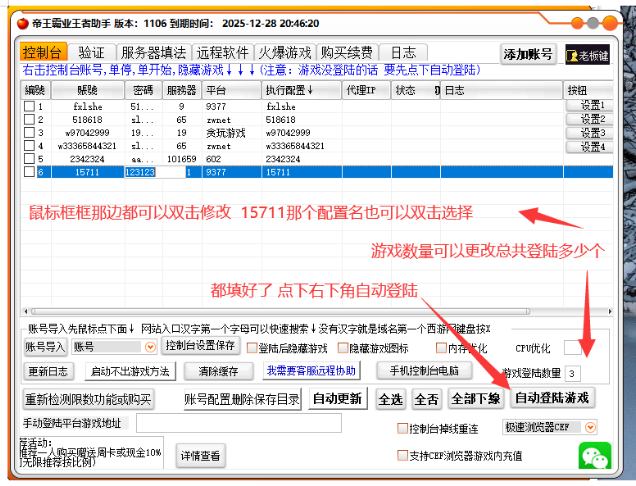
Task: Click the horizontal scrollbar of account table
Action: [x=281, y=311]
